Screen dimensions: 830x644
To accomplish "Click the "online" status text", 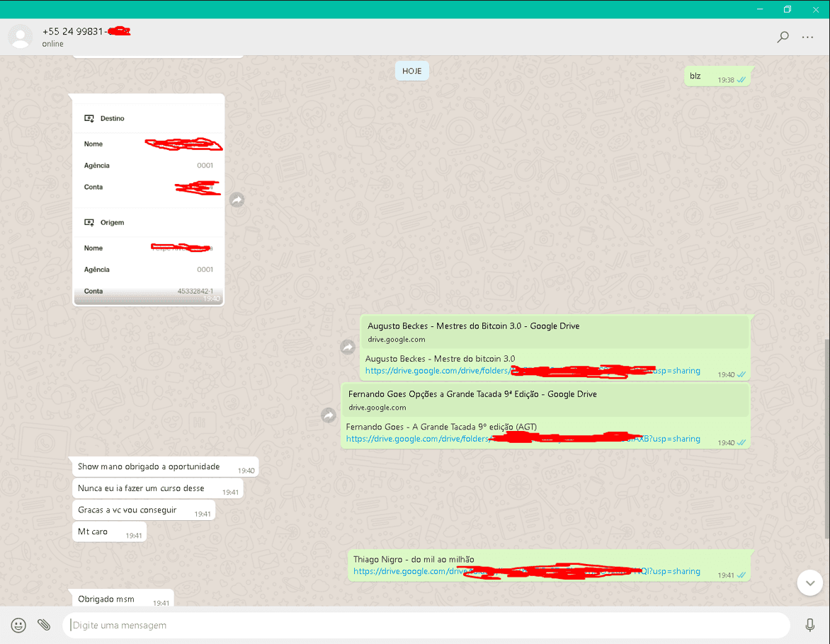I will pos(53,44).
